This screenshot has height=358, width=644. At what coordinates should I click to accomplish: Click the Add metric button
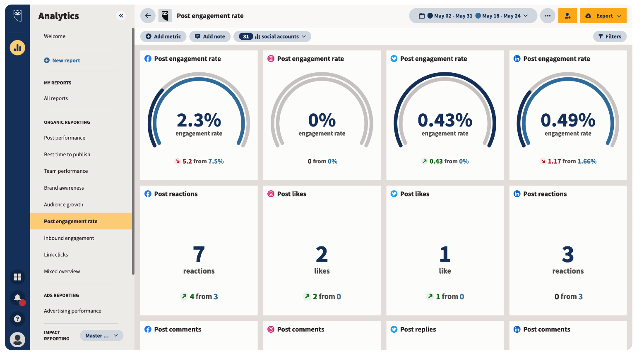pyautogui.click(x=163, y=36)
